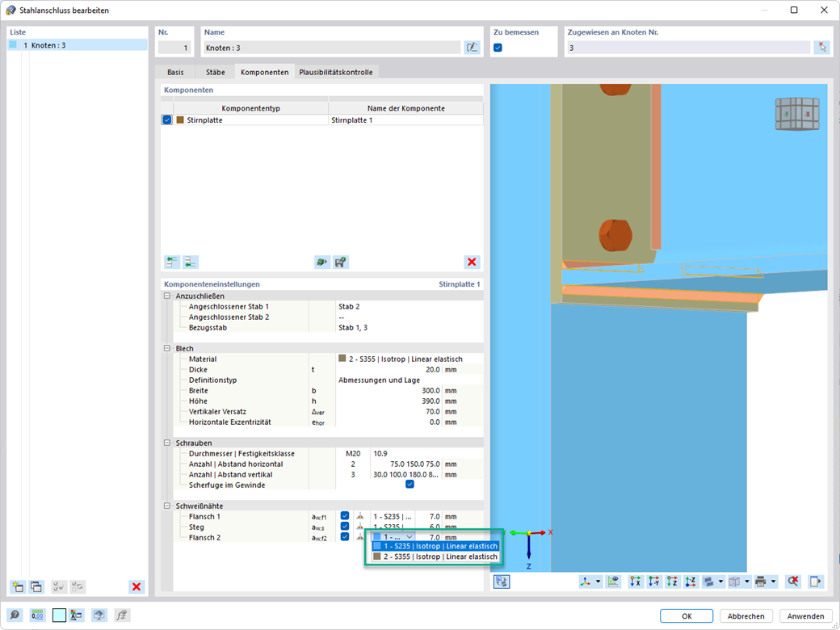Click the view cube in 3D preview

[x=797, y=114]
